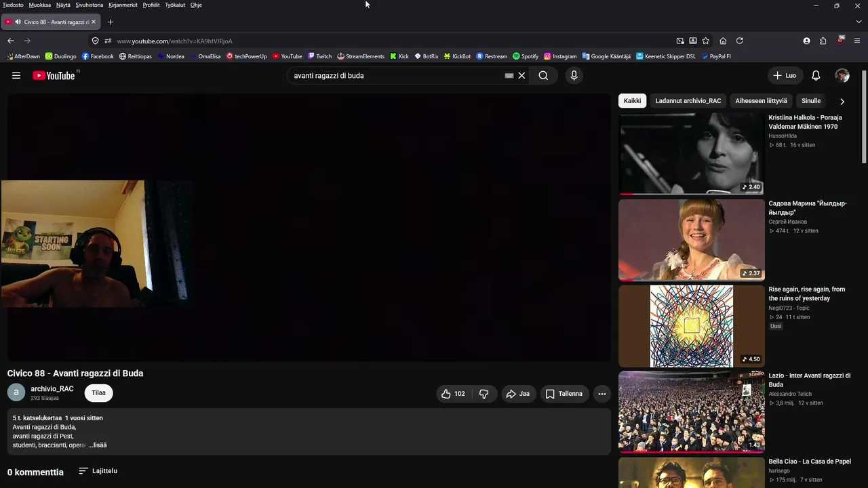The width and height of the screenshot is (868, 488).
Task: Open the YouTube guide hamburger menu
Action: click(x=16, y=75)
